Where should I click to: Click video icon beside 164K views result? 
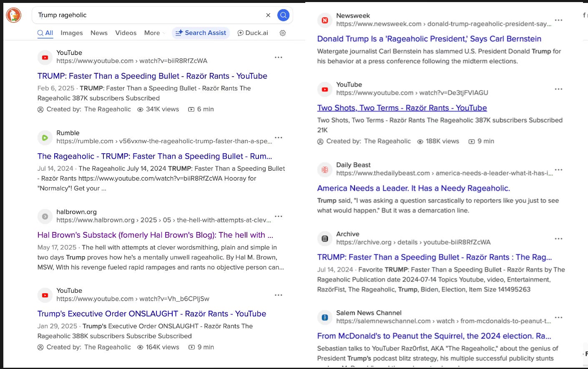pos(192,347)
